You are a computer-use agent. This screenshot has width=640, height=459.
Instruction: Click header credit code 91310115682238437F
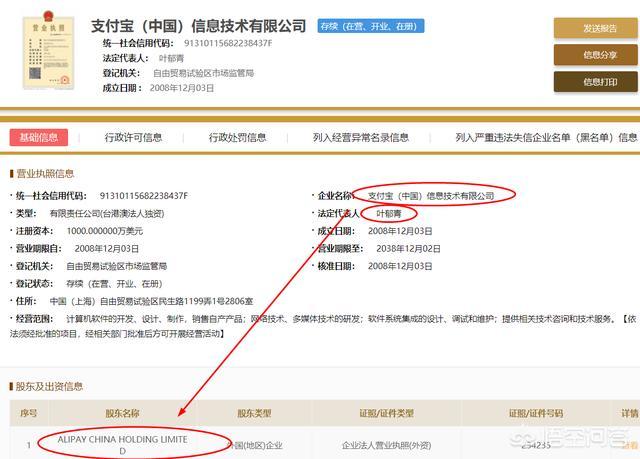[228, 43]
